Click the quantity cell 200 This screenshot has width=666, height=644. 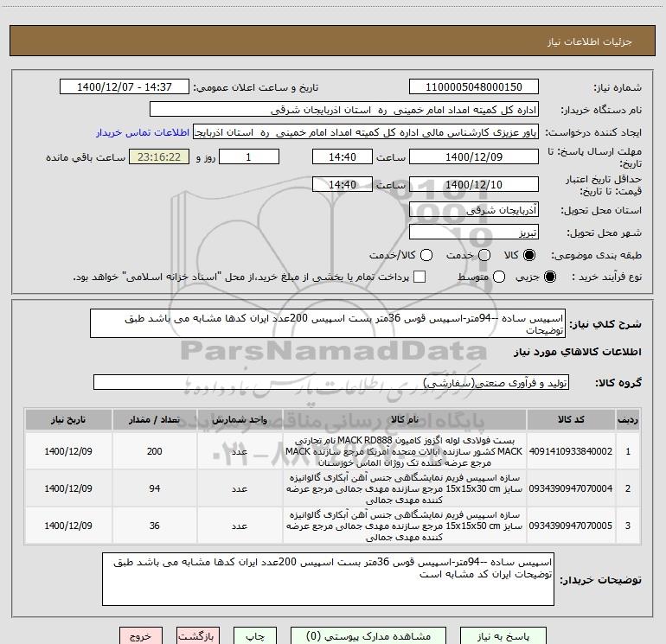[x=155, y=451]
